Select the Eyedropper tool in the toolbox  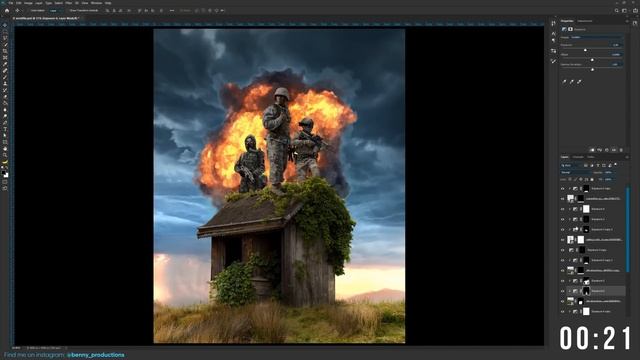(5, 64)
